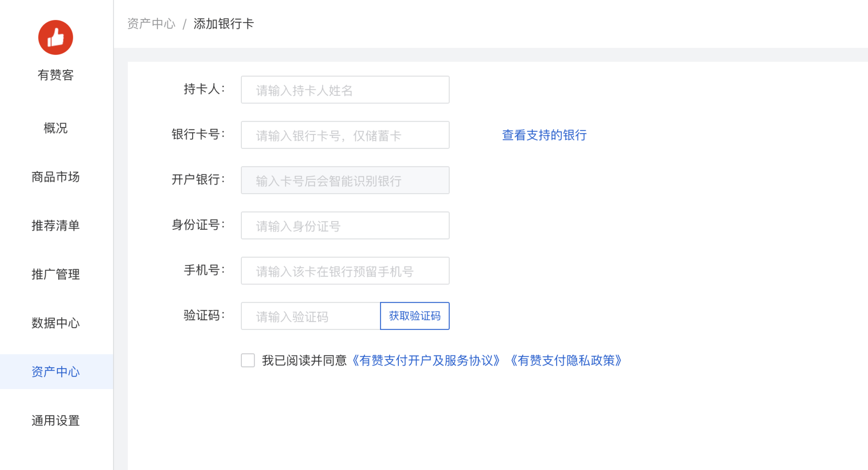The width and height of the screenshot is (868, 470).
Task: Open 数据中心 sidebar section
Action: 56,323
